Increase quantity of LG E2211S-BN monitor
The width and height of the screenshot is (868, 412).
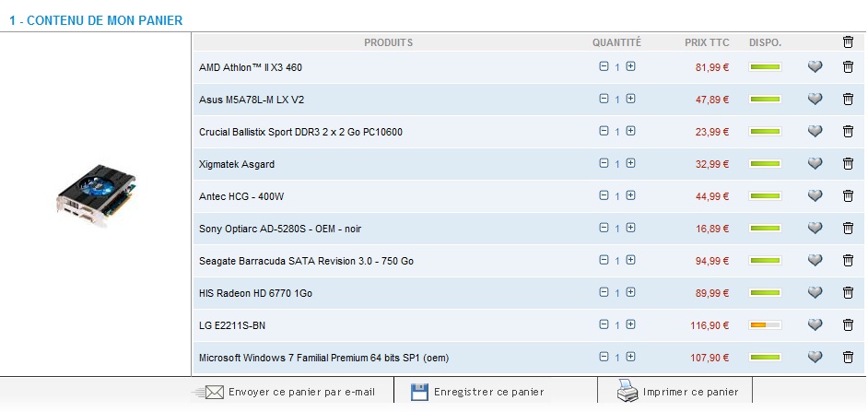(x=631, y=325)
